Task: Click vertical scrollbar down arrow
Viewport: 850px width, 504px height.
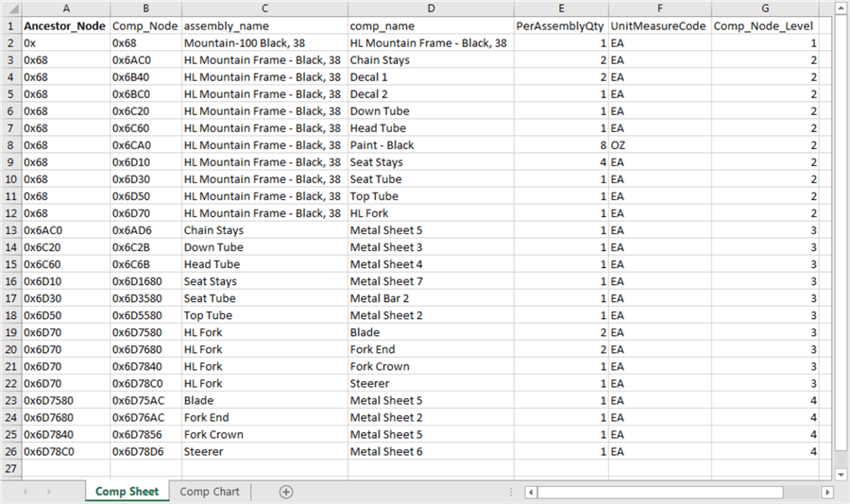Action: 841,475
